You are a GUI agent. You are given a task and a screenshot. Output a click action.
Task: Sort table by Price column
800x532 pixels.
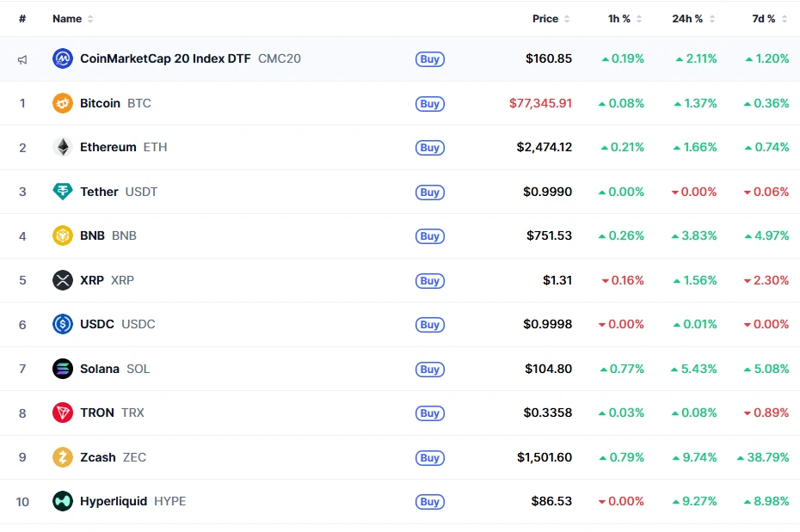tap(551, 19)
